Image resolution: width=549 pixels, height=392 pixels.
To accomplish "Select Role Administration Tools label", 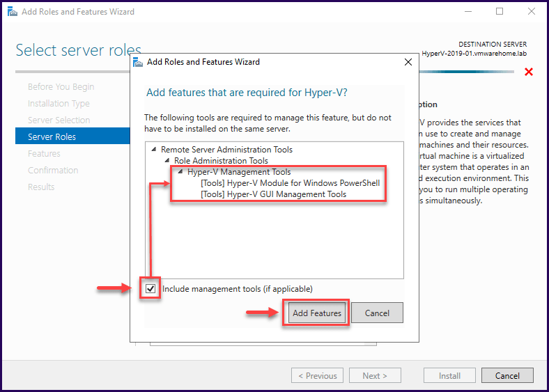I will [221, 161].
